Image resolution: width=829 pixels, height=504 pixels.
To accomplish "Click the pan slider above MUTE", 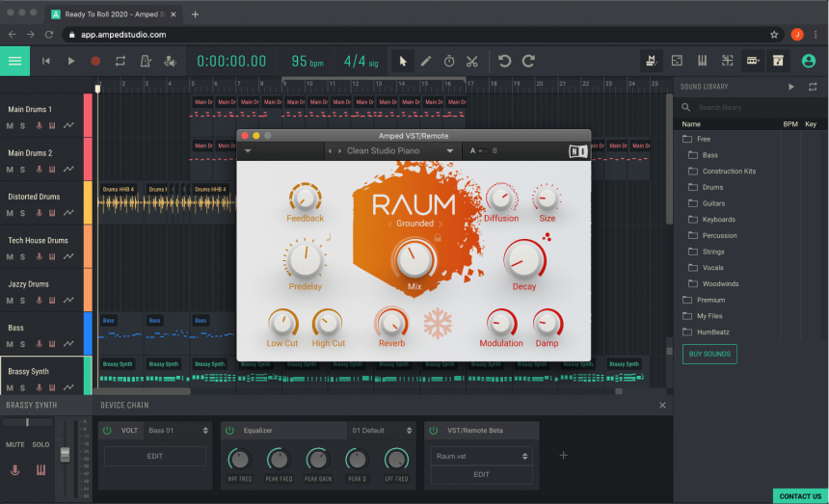I will 28,422.
